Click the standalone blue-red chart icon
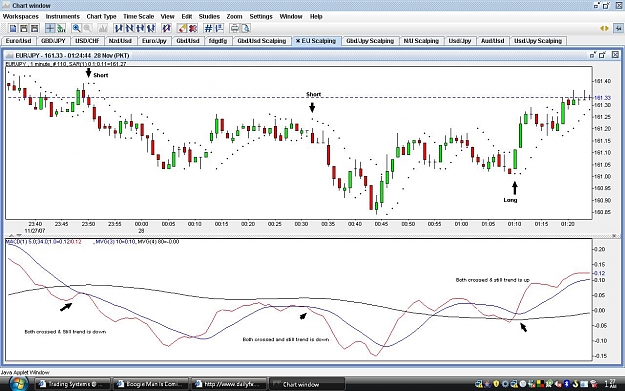Image resolution: width=625 pixels, height=391 pixels. click(x=166, y=28)
